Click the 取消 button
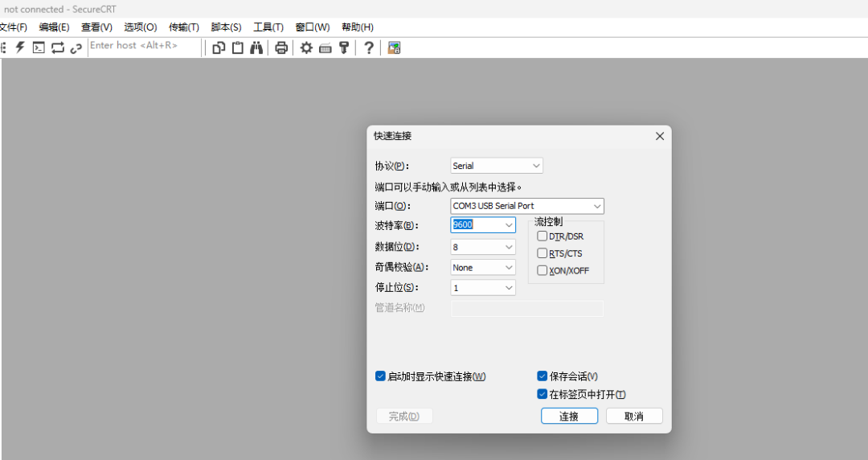868x460 pixels. (x=634, y=417)
